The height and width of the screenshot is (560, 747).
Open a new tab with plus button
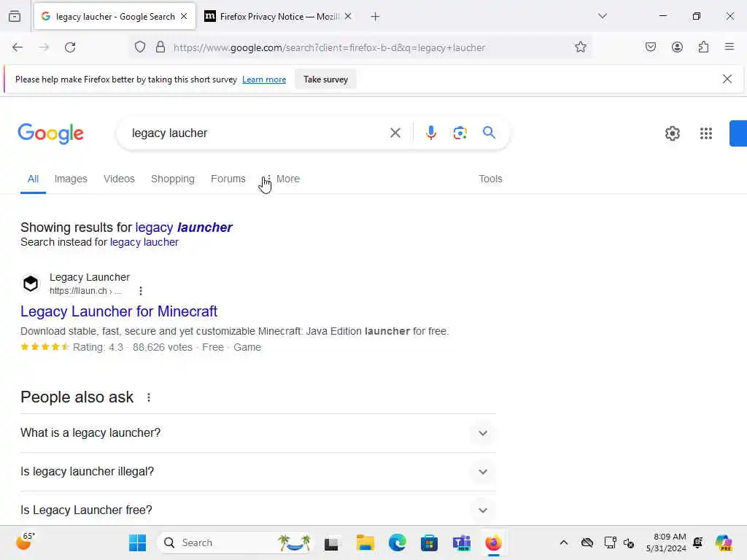click(x=375, y=17)
